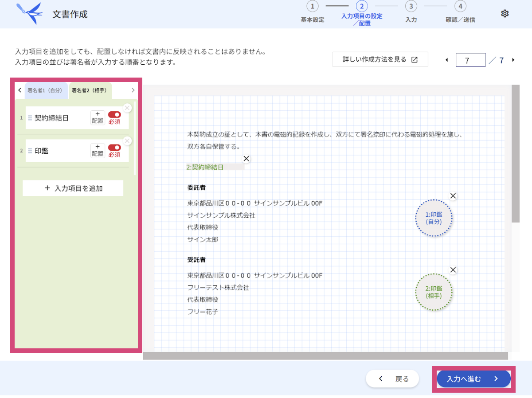Select the 2:印鑑(相手) stamp circle
532x398 pixels.
(x=434, y=292)
